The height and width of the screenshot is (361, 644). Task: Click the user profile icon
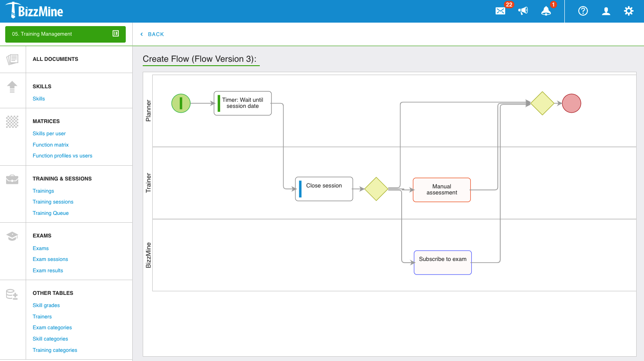click(606, 11)
